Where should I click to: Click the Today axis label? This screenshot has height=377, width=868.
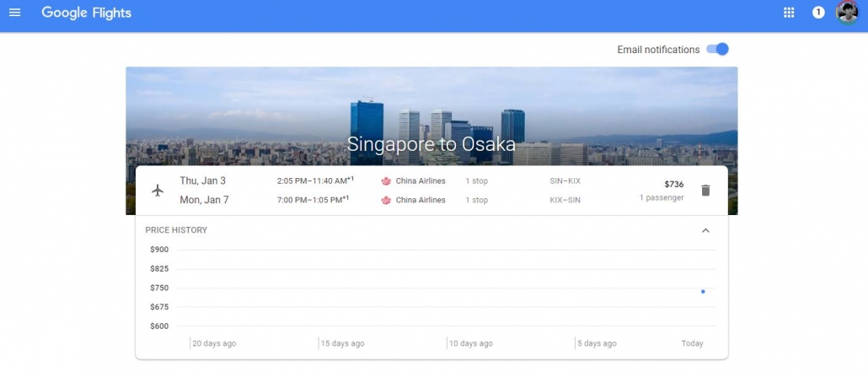(692, 344)
